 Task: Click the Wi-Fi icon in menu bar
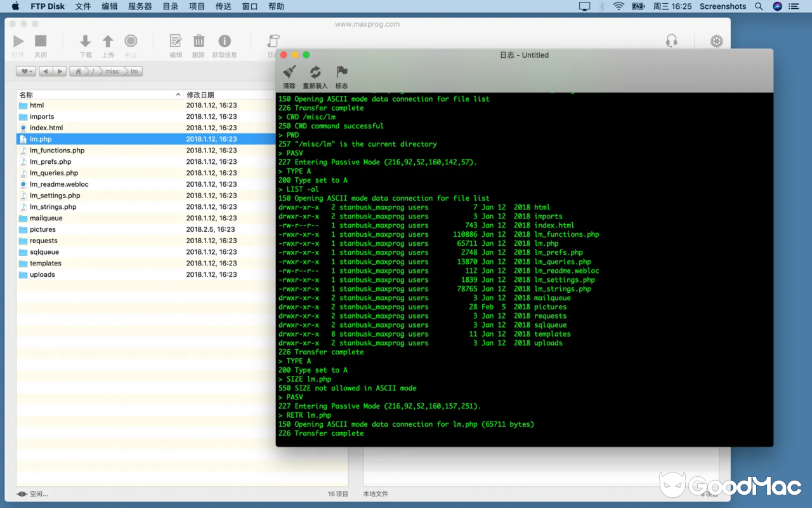[618, 6]
